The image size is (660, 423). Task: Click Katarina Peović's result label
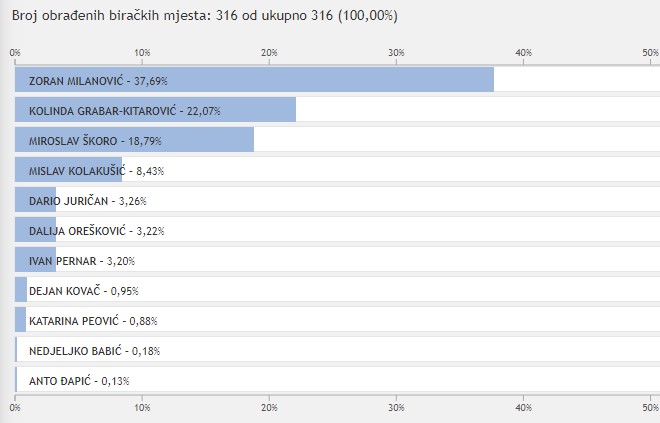point(93,320)
